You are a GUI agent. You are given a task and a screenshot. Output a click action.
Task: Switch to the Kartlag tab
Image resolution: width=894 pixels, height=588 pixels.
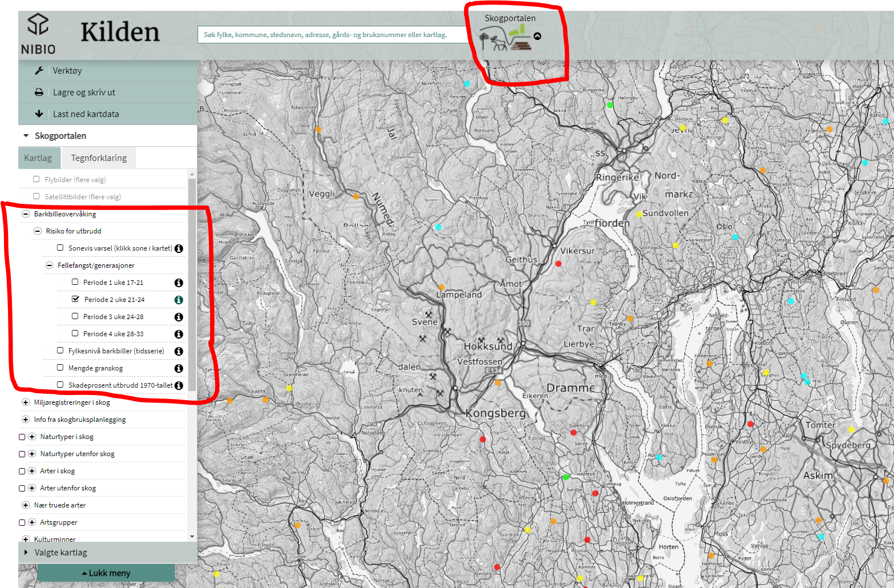(x=38, y=158)
